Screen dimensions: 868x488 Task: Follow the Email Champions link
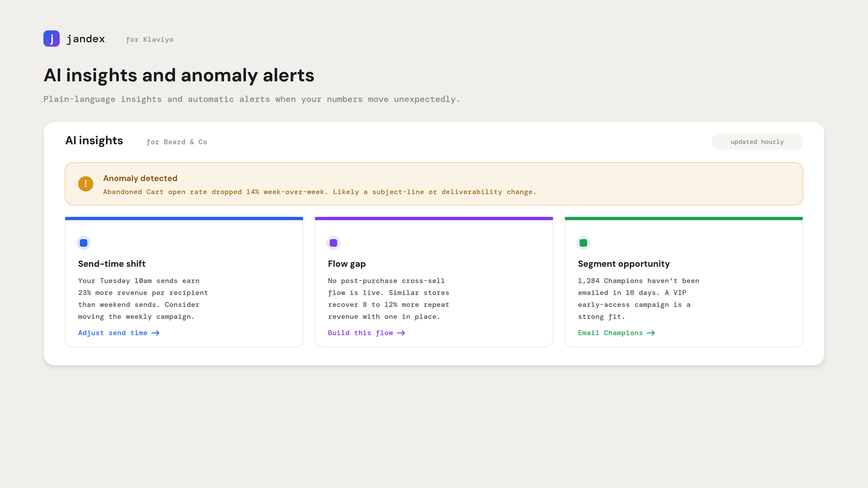(616, 333)
